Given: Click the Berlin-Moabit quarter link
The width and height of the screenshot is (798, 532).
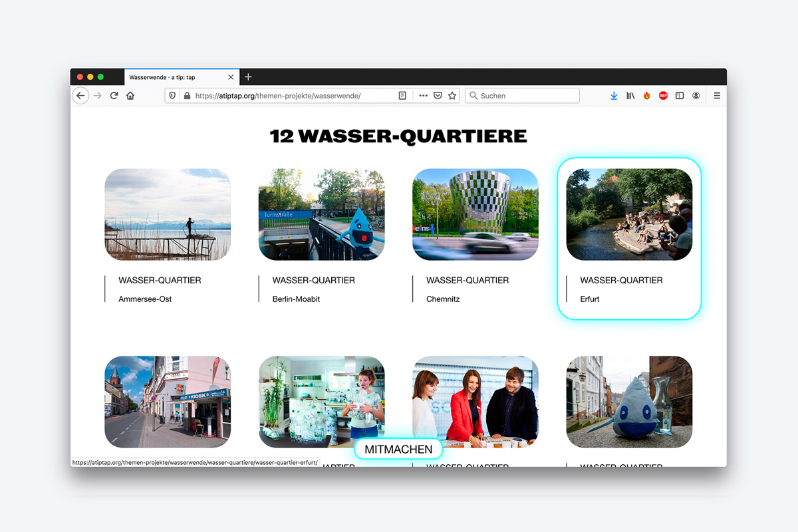Looking at the screenshot, I should pyautogui.click(x=296, y=299).
